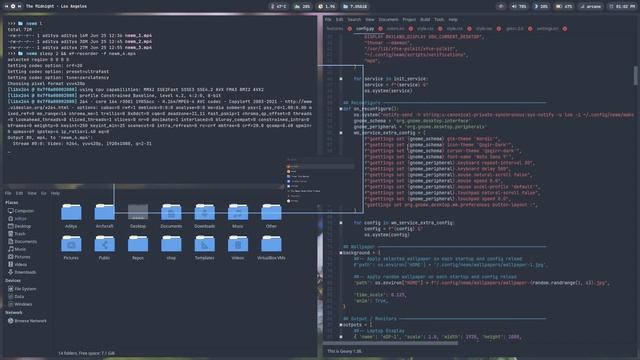Switch to the config.py tab in Geany
Screen dimensions: 640x360
[365, 29]
